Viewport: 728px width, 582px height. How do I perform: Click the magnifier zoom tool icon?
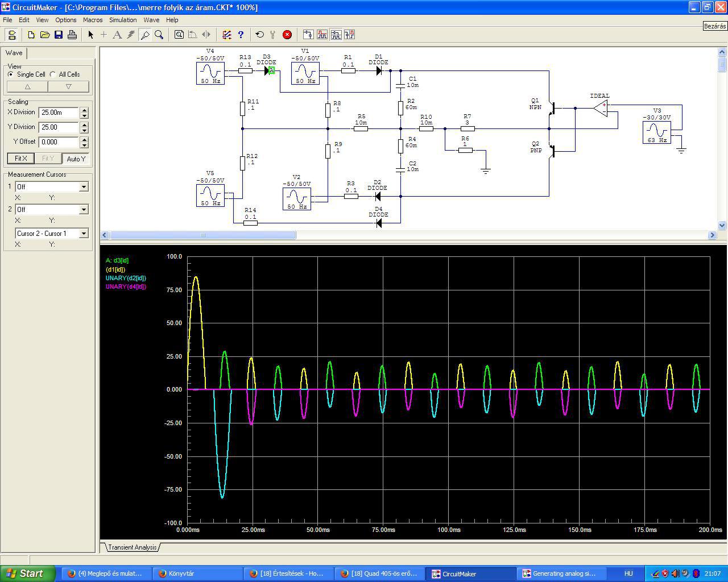(159, 35)
